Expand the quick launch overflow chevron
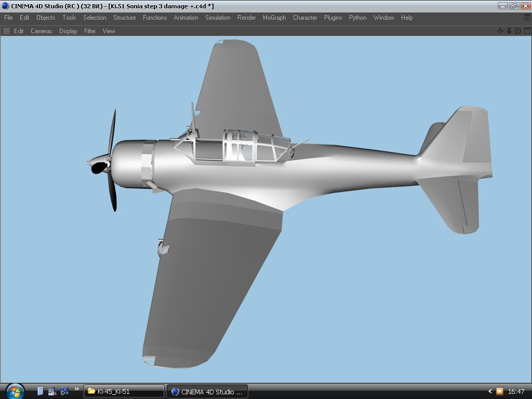The width and height of the screenshot is (532, 399). coord(77,389)
